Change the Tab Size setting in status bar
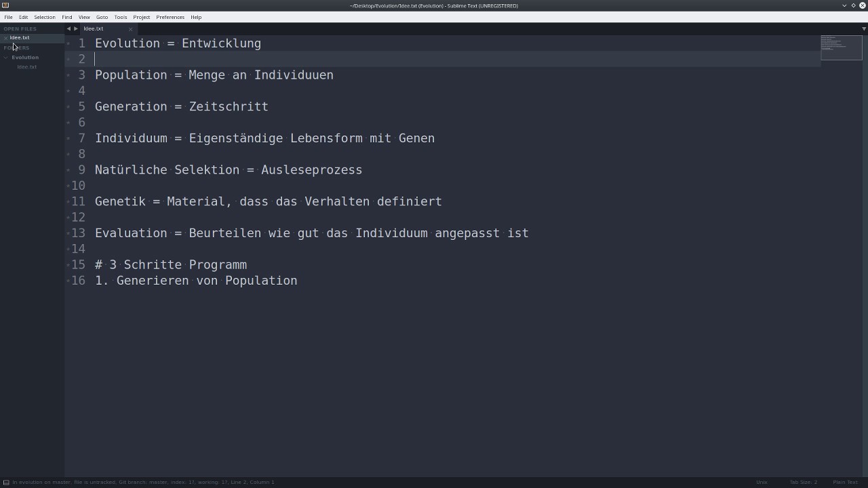The image size is (868, 488). coord(803,483)
